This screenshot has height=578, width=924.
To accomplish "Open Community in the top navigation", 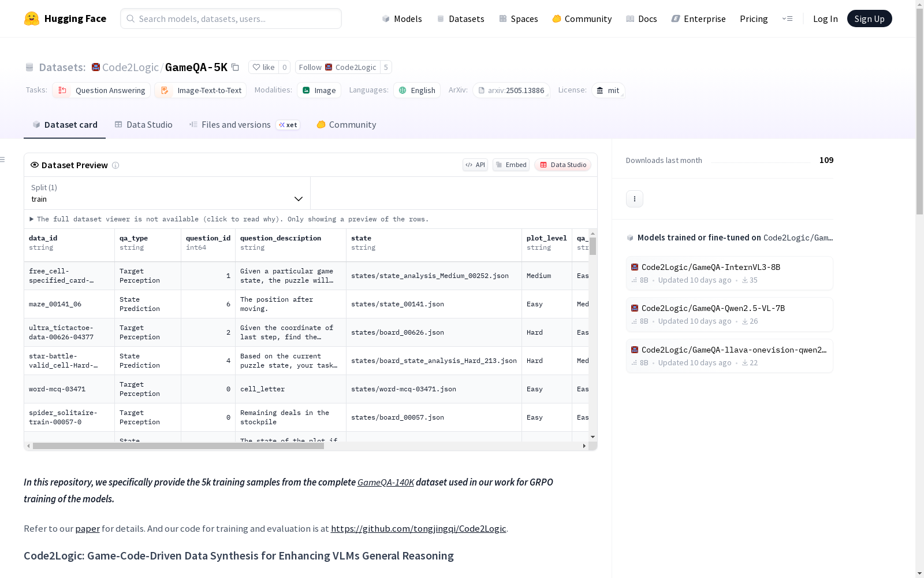I will [x=582, y=18].
